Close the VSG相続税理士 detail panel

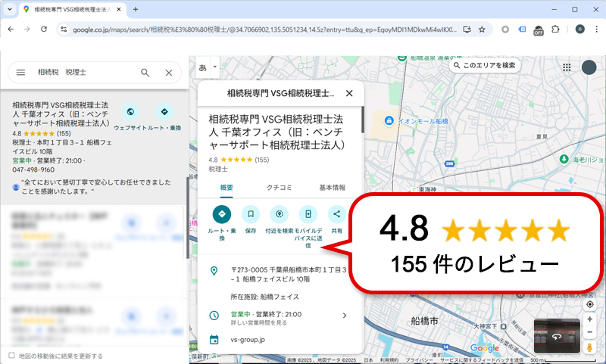349,93
